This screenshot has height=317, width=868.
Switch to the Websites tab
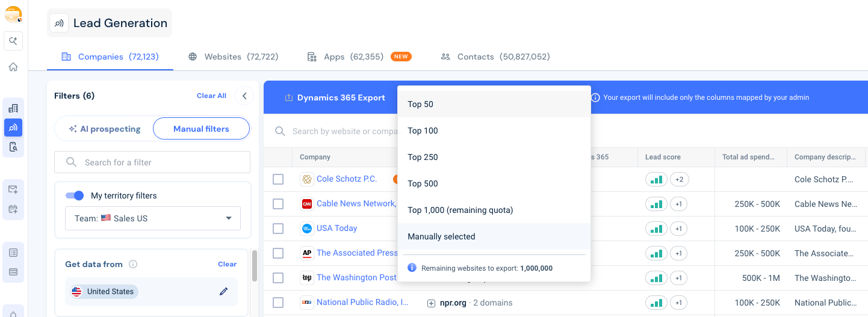click(x=233, y=57)
